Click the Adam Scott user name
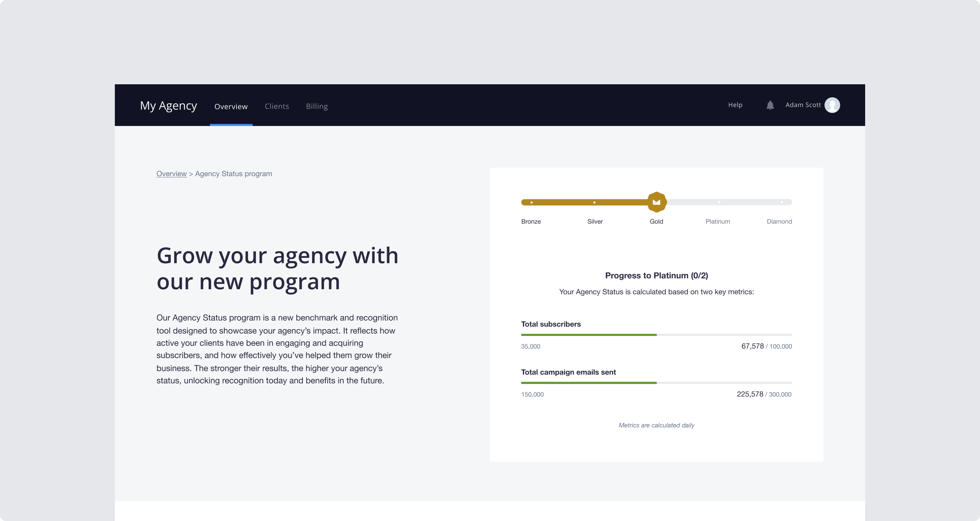This screenshot has width=980, height=521. tap(803, 105)
